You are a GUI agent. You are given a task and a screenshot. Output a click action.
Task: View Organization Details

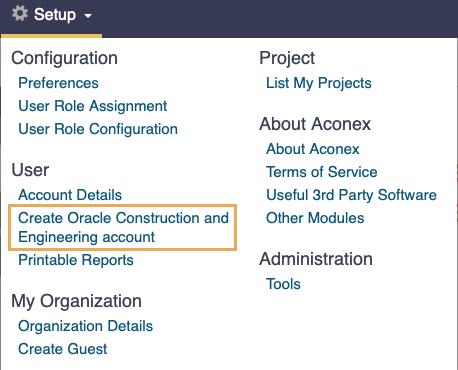click(x=85, y=326)
